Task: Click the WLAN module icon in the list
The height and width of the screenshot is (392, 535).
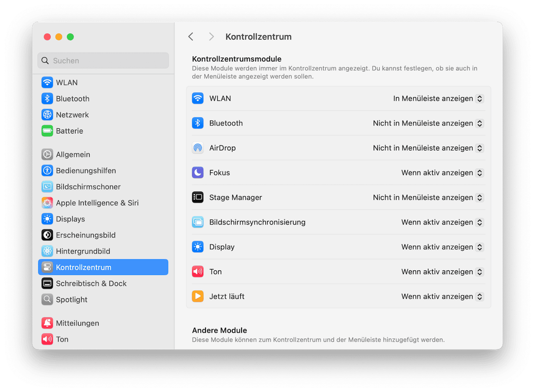Action: [198, 98]
